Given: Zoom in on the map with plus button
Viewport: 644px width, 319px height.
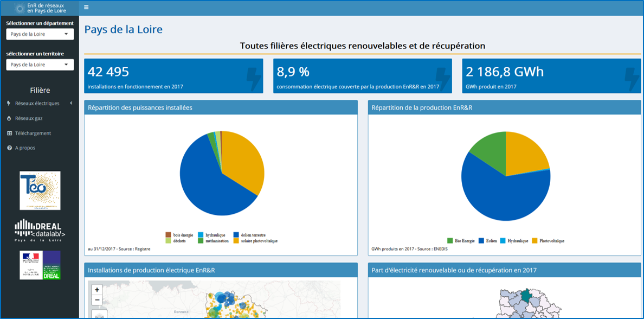Looking at the screenshot, I should (97, 290).
